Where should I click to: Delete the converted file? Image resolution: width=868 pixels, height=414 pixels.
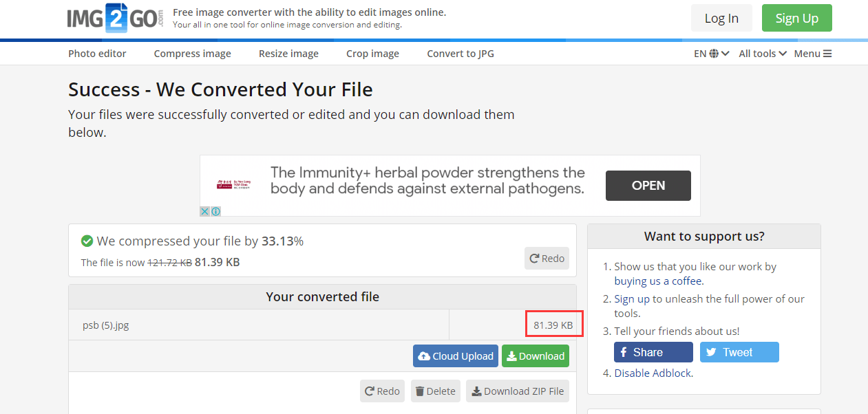435,391
